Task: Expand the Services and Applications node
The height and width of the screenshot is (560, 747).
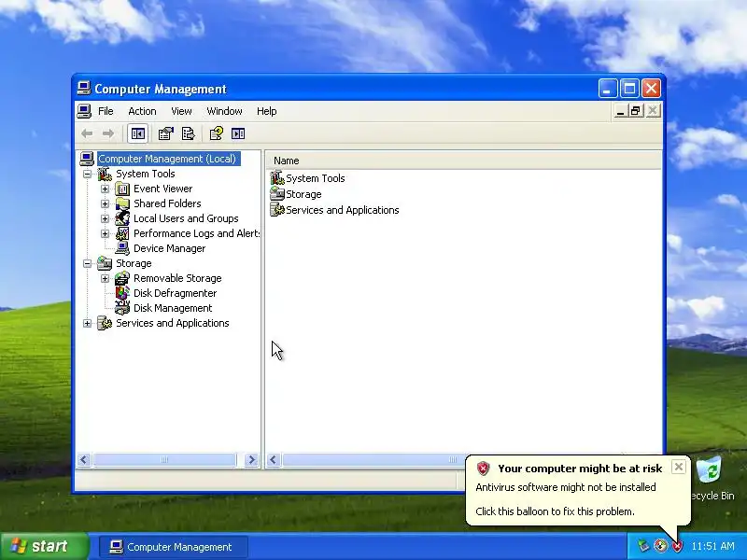Action: tap(87, 323)
